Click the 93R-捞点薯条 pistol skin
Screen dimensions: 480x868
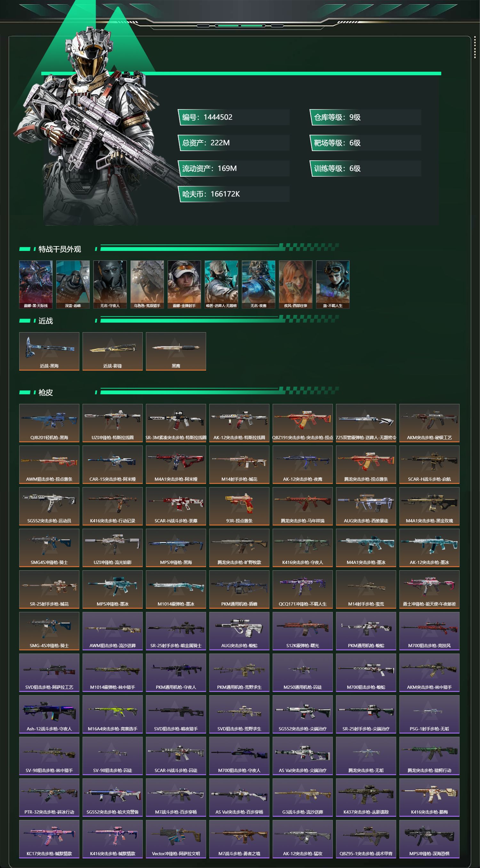(x=239, y=506)
